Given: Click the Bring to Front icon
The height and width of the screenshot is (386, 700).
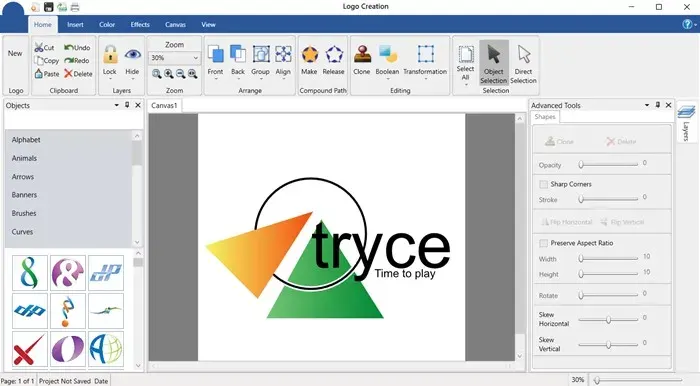Looking at the screenshot, I should click(215, 54).
